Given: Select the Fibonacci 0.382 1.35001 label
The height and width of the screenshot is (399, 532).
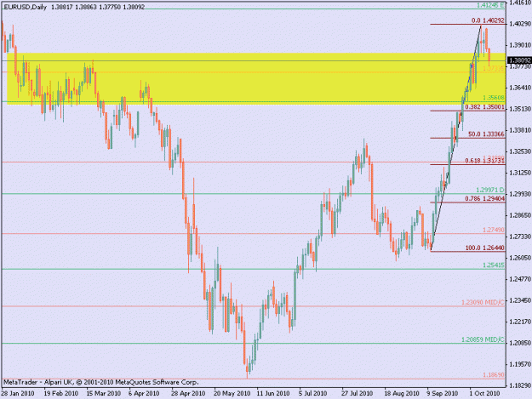Looking at the screenshot, I should click(x=484, y=107).
